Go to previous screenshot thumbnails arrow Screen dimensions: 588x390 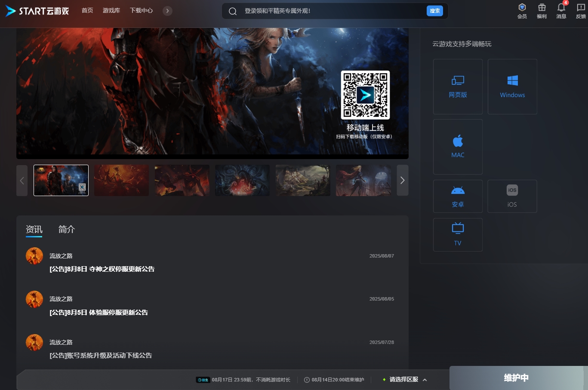click(x=22, y=181)
